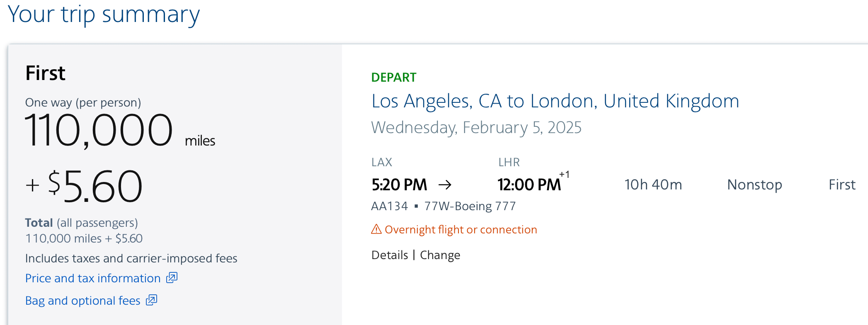Image resolution: width=868 pixels, height=325 pixels.
Task: Open the Bag and optional fees link
Action: coord(82,301)
